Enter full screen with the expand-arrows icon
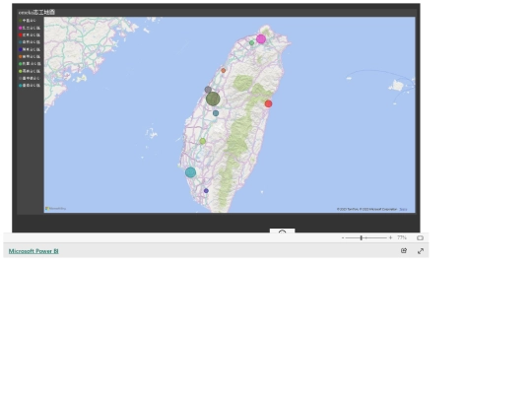Image resolution: width=532 pixels, height=399 pixels. coord(421,251)
